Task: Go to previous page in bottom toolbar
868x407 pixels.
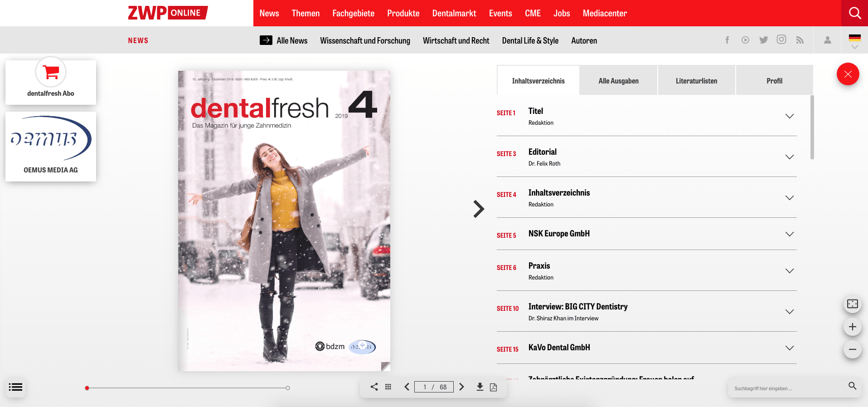Action: [407, 387]
